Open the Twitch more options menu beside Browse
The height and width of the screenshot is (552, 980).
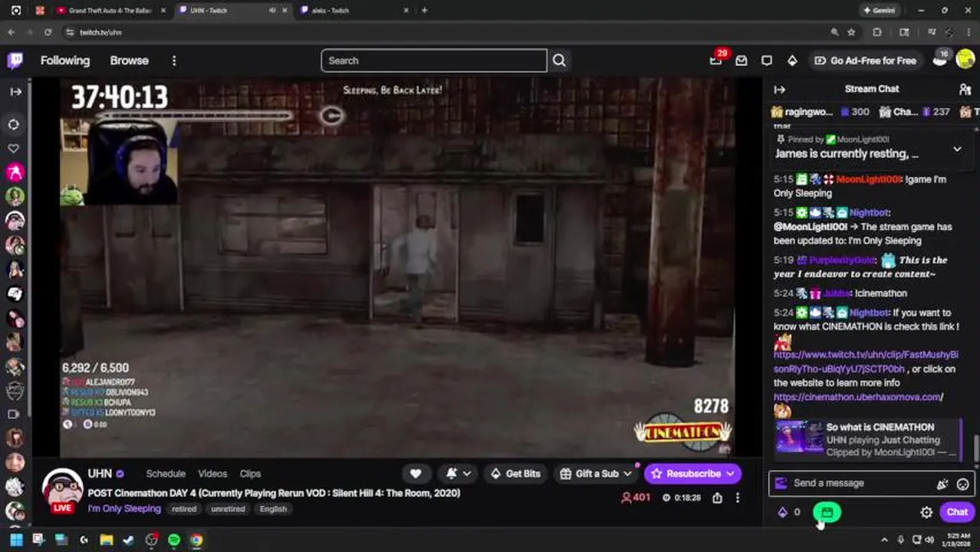tap(174, 61)
